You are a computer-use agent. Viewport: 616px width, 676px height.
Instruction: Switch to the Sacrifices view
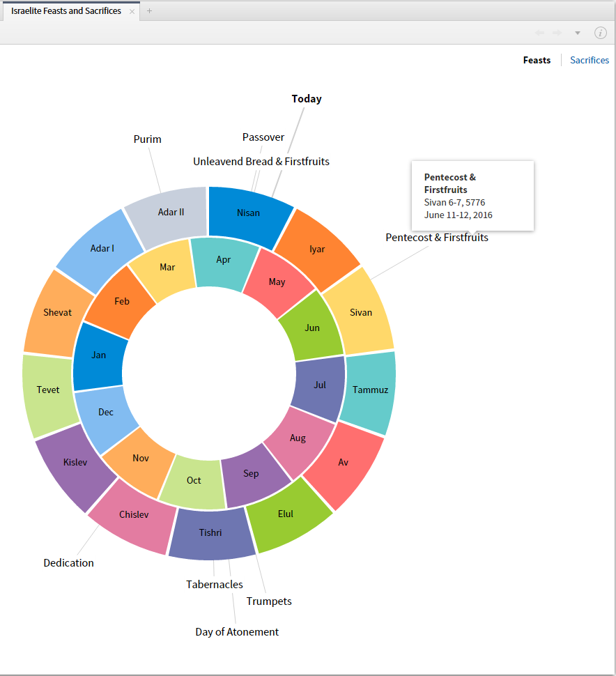(590, 60)
